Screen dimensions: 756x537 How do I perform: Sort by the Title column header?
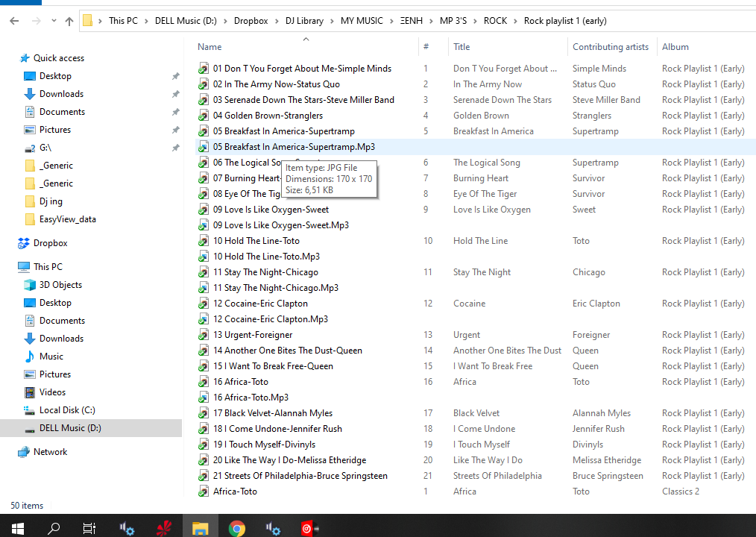(x=462, y=47)
